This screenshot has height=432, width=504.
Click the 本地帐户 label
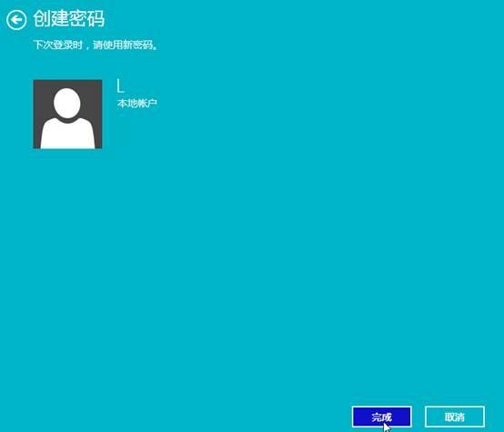click(137, 103)
